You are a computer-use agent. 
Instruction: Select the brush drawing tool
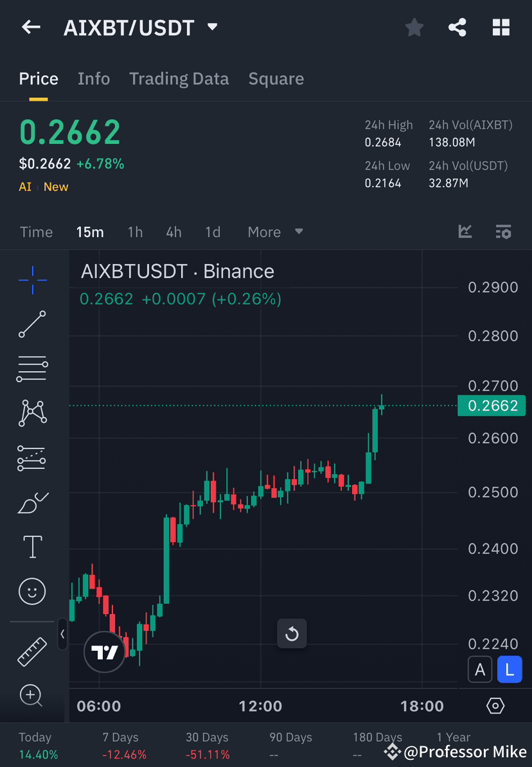tap(32, 503)
